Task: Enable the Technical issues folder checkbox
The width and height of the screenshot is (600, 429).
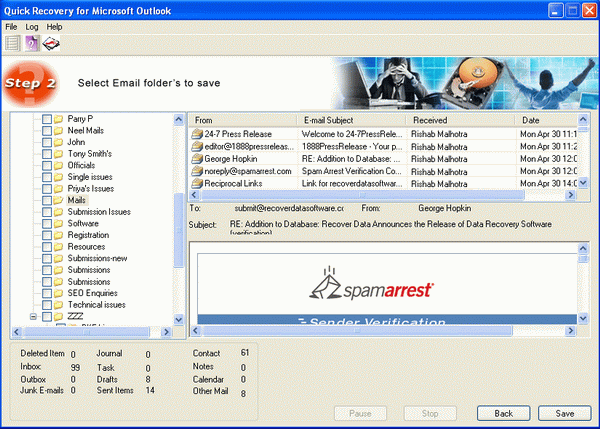Action: click(46, 304)
